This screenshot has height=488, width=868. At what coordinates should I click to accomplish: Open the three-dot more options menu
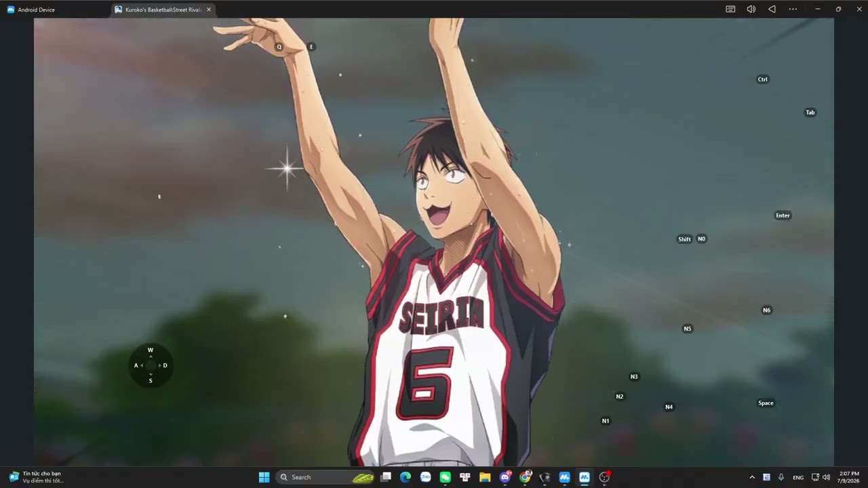click(x=793, y=9)
